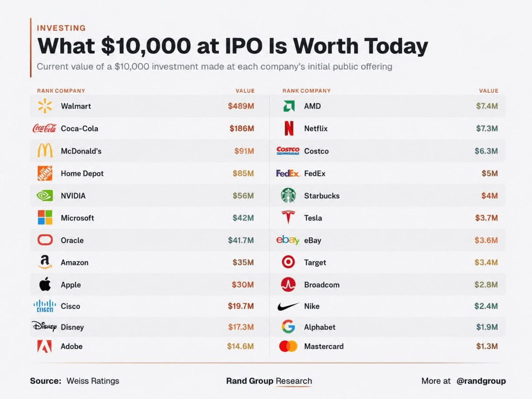Click the Rand Group Research label
This screenshot has width=532, height=399.
pos(269,381)
